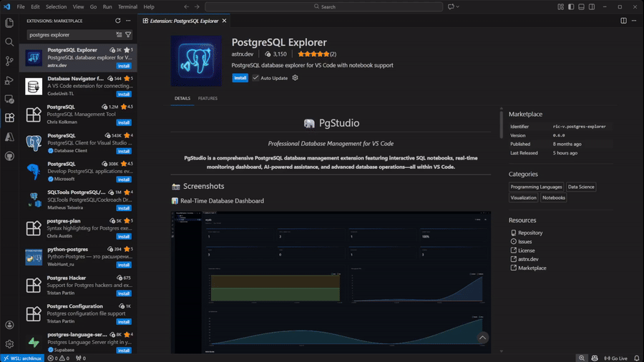This screenshot has width=644, height=362.
Task: Install the Postgres Hacker extension
Action: coord(124,293)
